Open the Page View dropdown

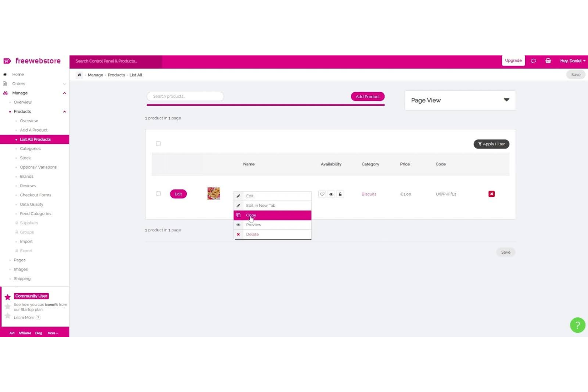pos(460,100)
